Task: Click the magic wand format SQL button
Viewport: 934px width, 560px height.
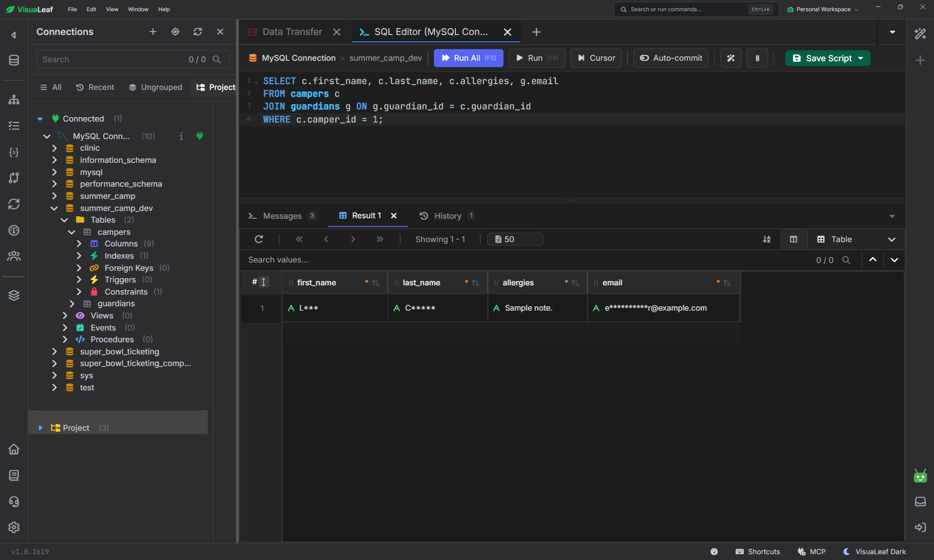Action: click(731, 58)
